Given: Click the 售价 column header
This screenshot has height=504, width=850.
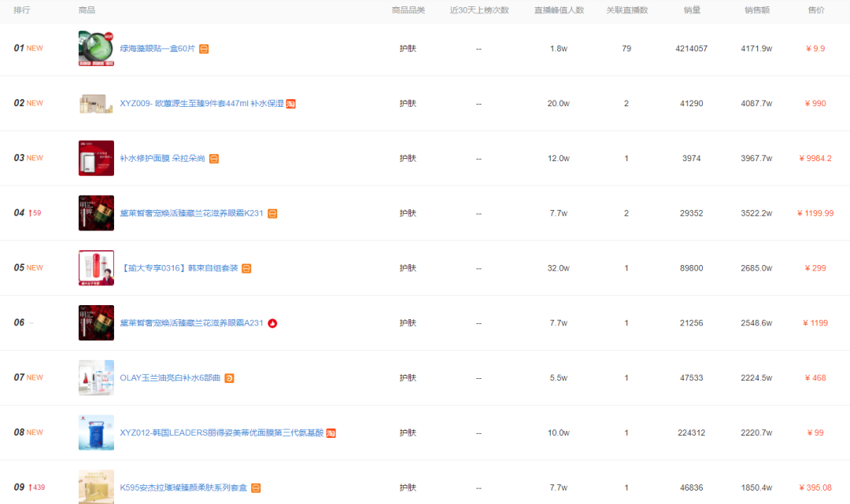Looking at the screenshot, I should (x=816, y=9).
